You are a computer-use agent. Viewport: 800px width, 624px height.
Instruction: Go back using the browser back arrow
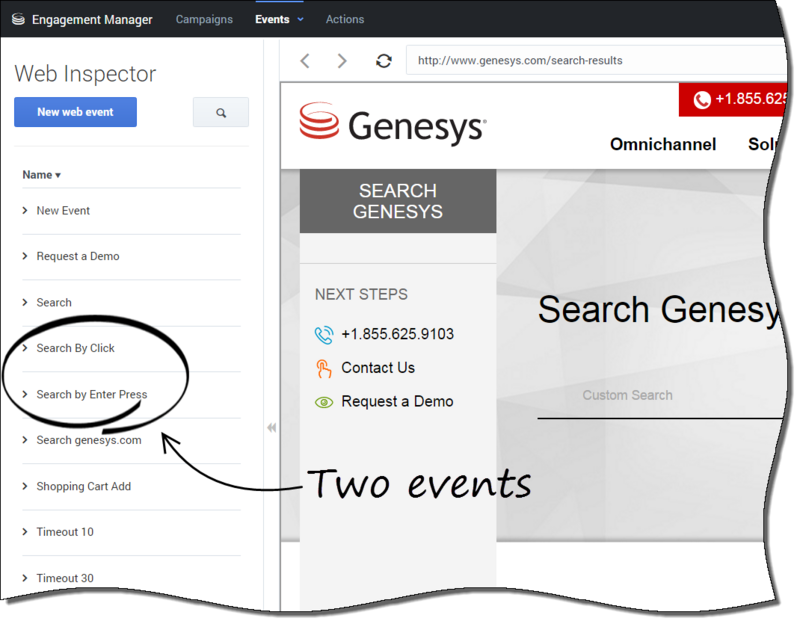305,61
